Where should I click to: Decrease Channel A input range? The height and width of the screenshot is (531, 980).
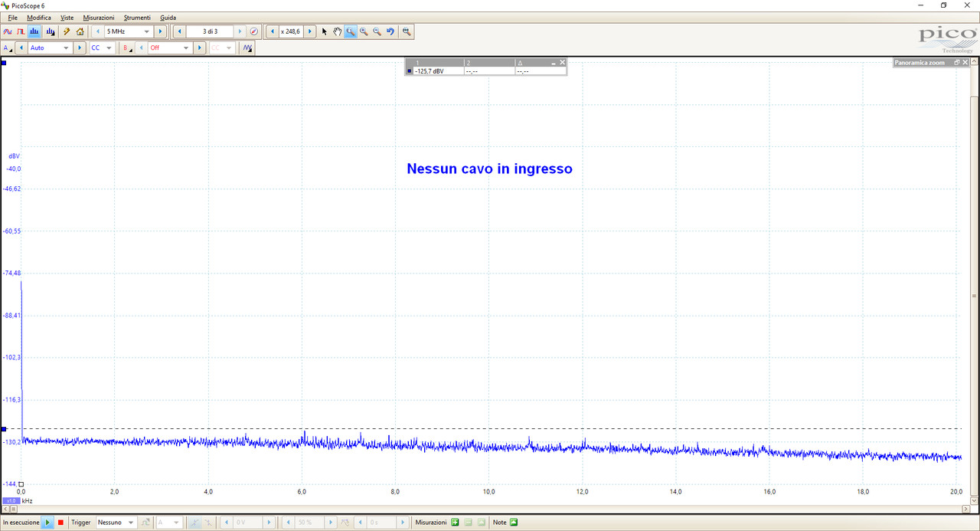pos(21,48)
